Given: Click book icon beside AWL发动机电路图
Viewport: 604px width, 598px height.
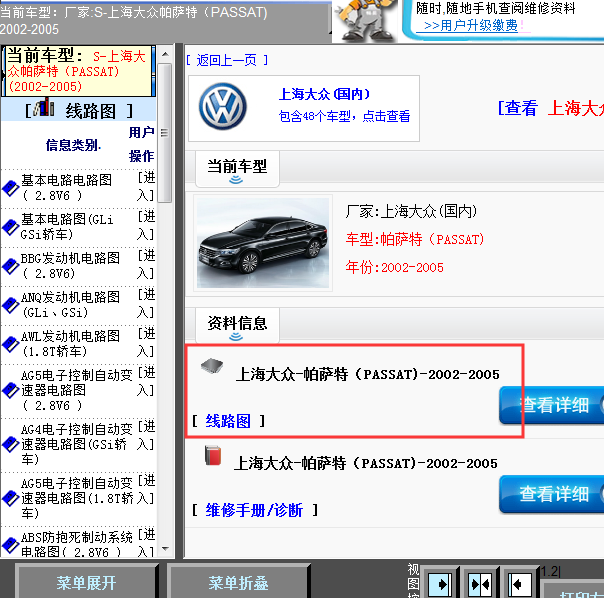Looking at the screenshot, I should pyautogui.click(x=11, y=344).
